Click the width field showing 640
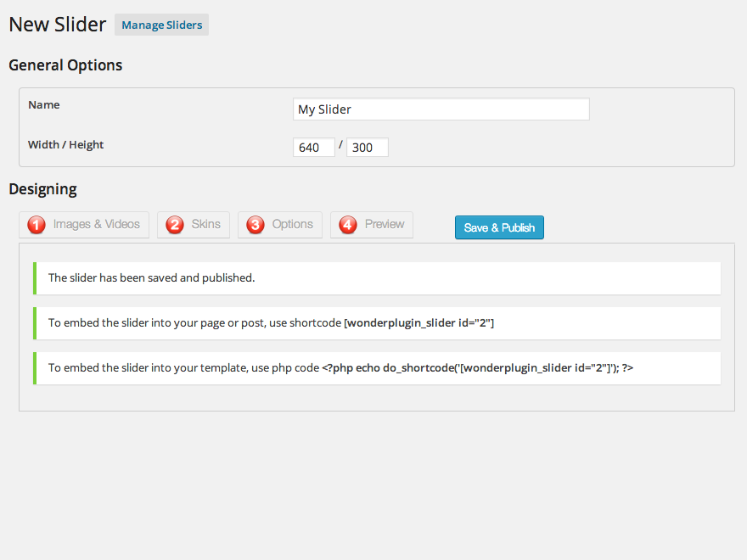This screenshot has height=560, width=747. click(313, 148)
